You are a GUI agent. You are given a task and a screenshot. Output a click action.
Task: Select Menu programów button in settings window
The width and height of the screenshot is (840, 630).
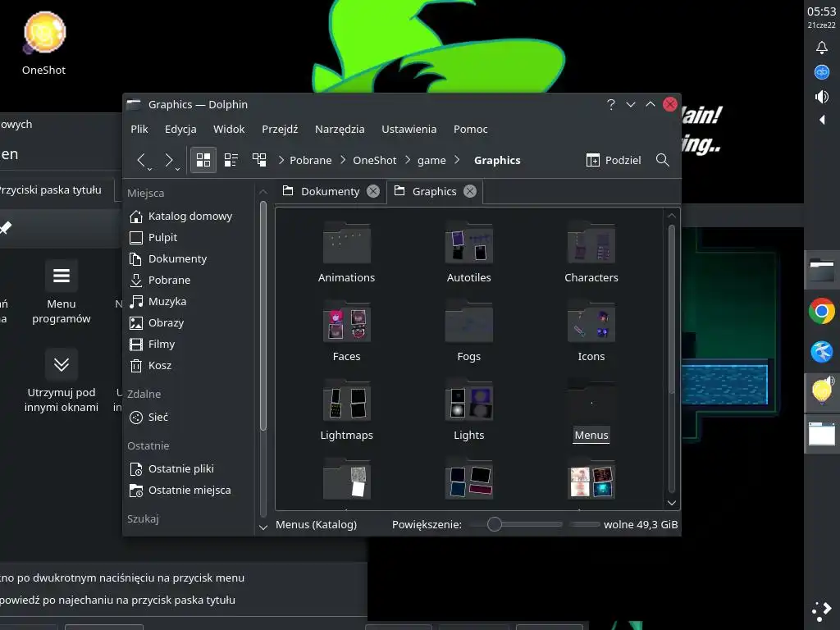click(x=61, y=293)
